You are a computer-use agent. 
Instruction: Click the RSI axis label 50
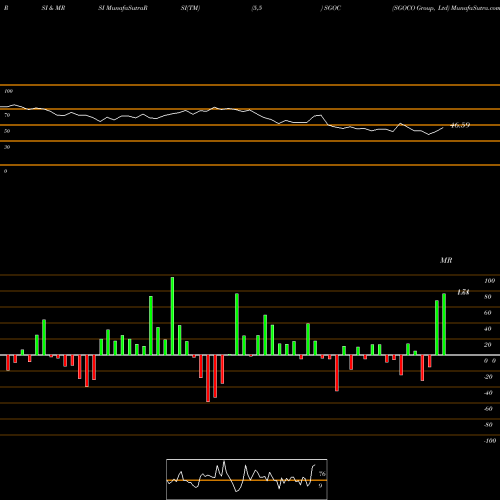(7, 131)
